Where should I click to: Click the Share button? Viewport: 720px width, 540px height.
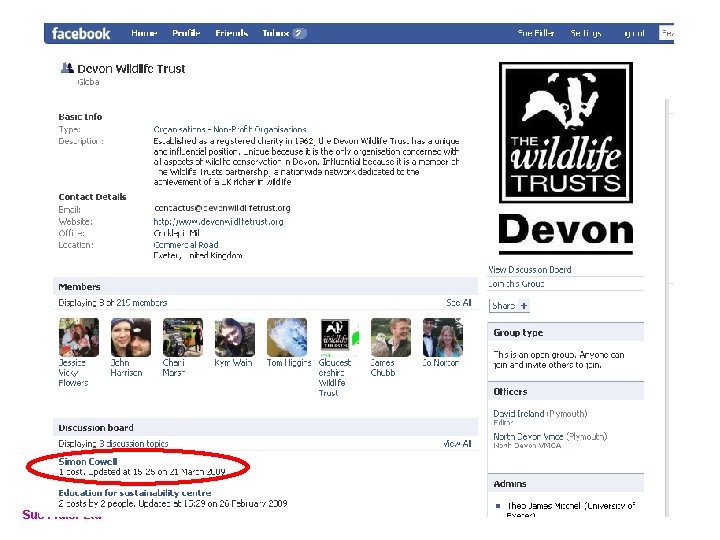point(510,305)
